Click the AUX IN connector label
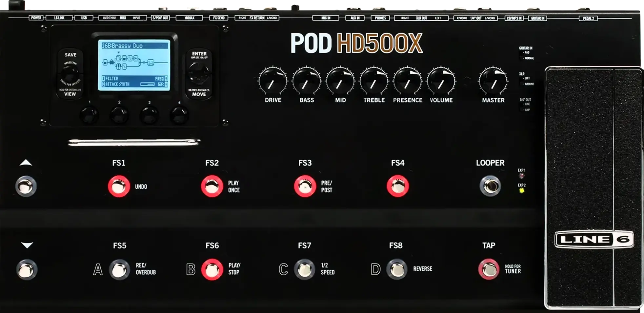Image resolution: width=644 pixels, height=313 pixels. pos(355,18)
